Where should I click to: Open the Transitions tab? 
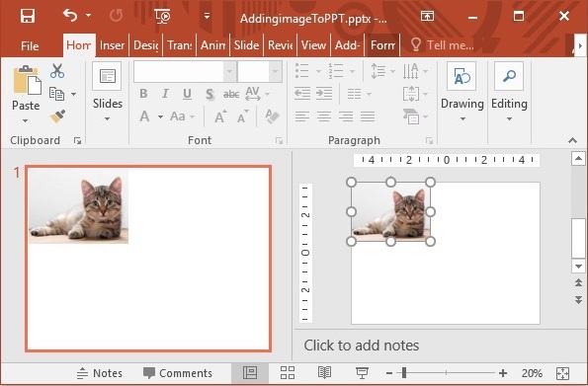tap(180, 45)
